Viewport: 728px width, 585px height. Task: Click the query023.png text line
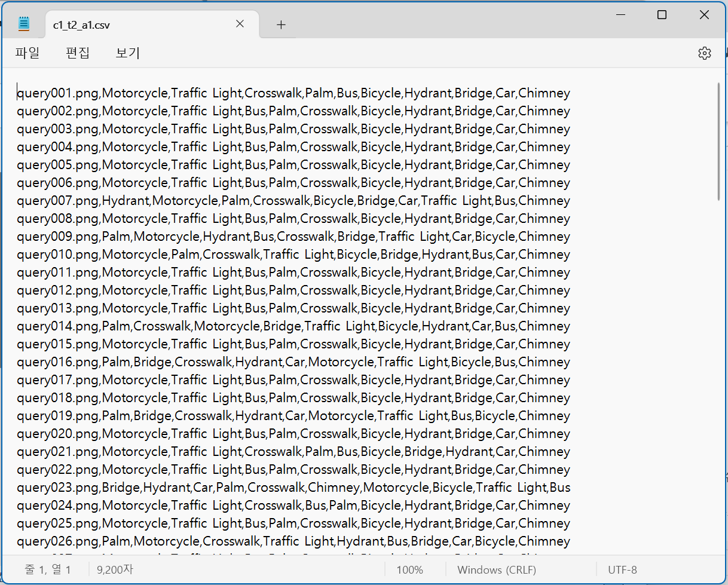(293, 488)
